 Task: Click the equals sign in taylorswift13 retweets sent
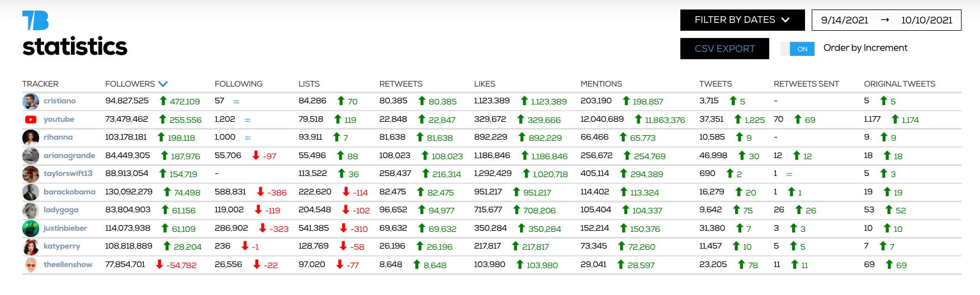pos(789,174)
